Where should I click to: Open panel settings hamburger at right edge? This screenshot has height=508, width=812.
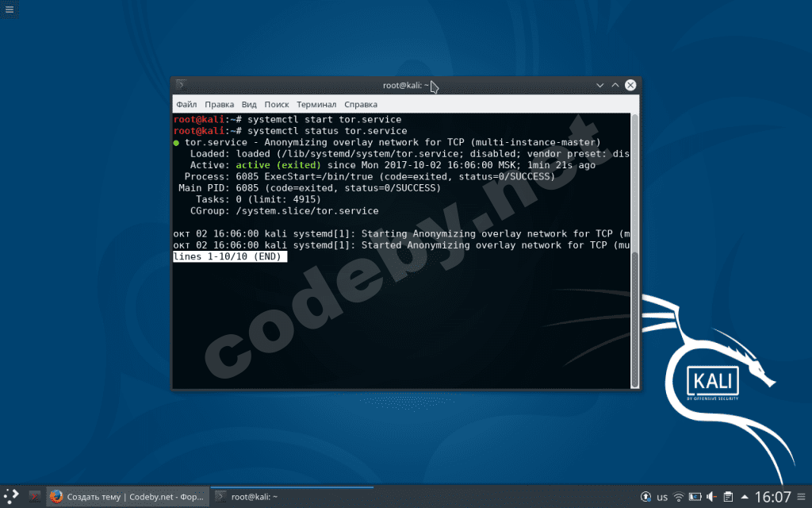(x=802, y=497)
